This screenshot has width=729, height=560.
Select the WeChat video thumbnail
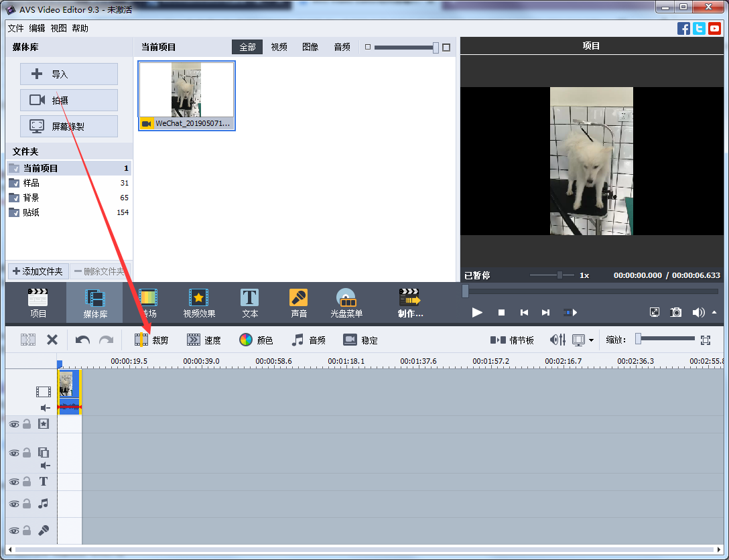click(x=186, y=90)
